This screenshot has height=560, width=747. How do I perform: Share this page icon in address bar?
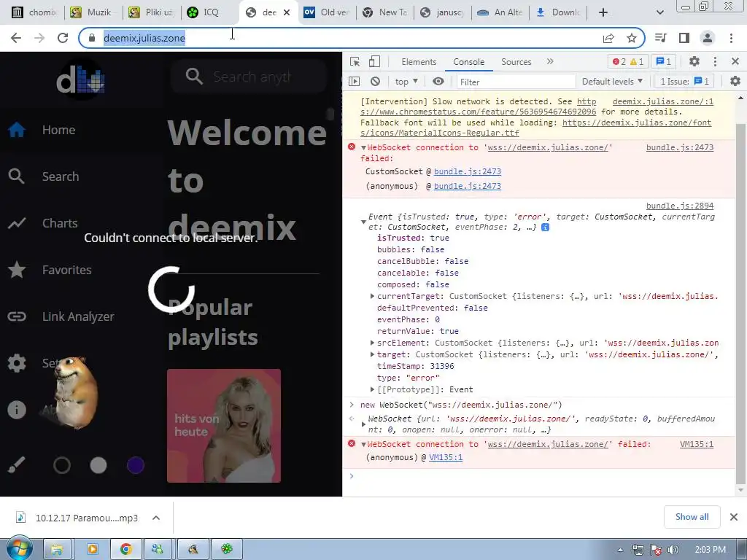[x=608, y=38]
